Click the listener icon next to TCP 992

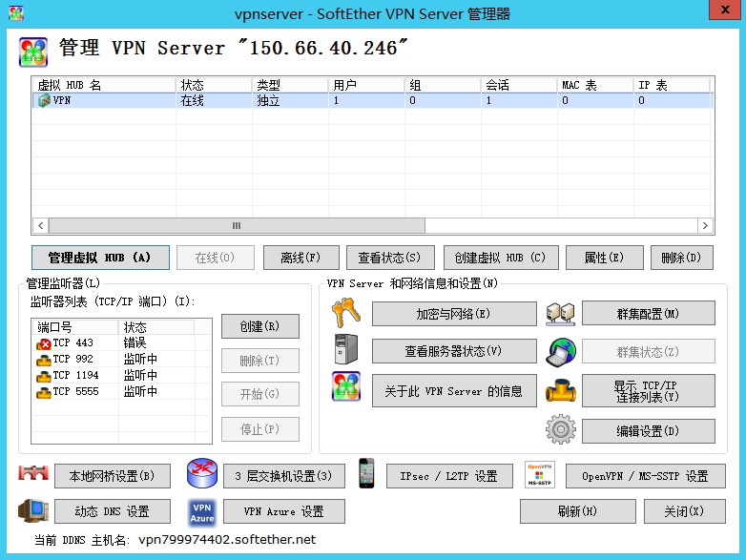(x=44, y=360)
